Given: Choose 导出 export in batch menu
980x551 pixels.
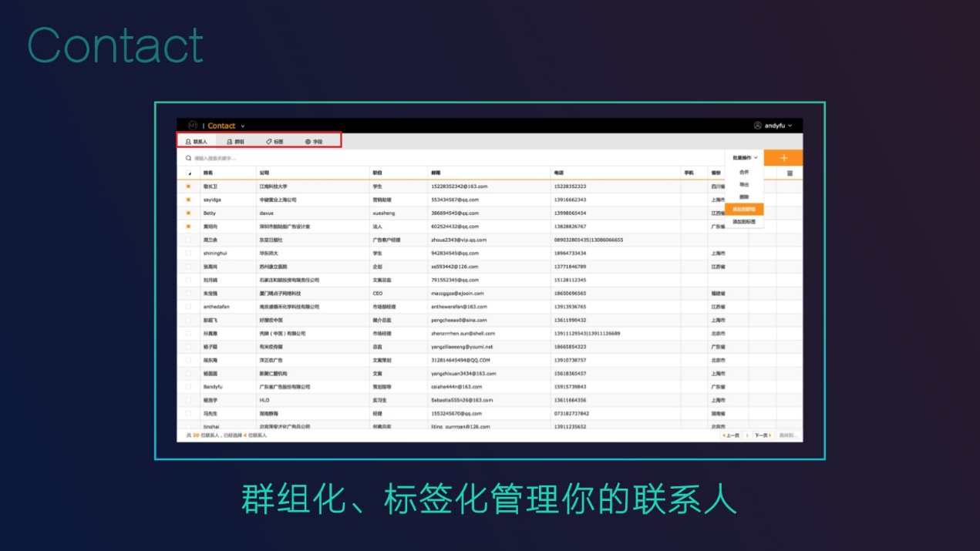Looking at the screenshot, I should click(743, 184).
